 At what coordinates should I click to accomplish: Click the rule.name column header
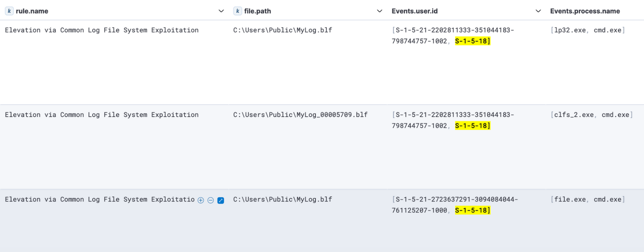point(32,11)
